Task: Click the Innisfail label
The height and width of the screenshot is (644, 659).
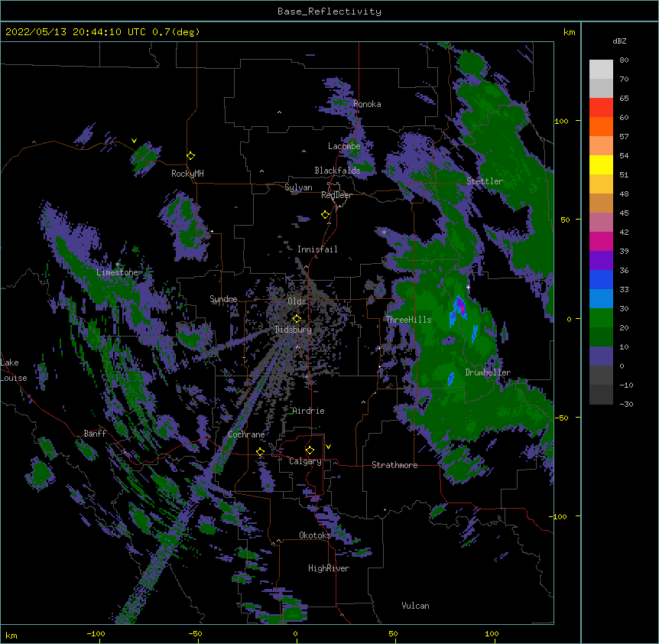Action: (317, 249)
